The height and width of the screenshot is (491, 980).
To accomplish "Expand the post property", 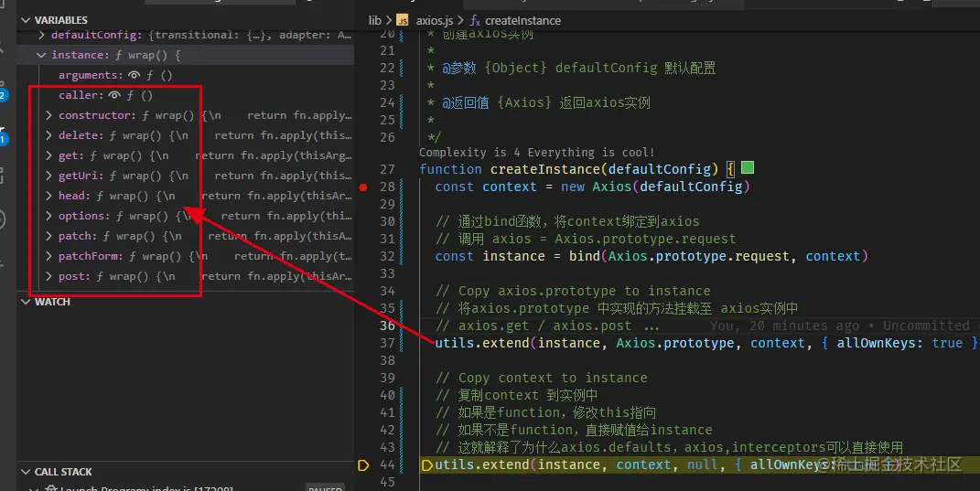I will click(48, 276).
